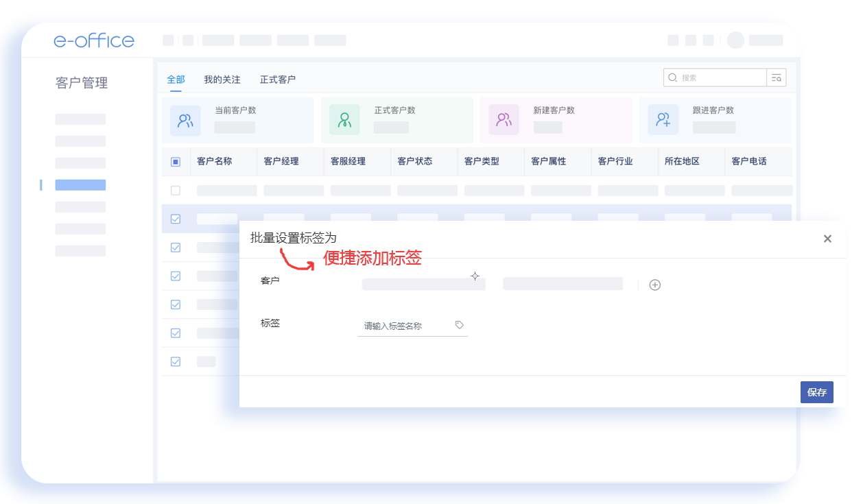Click the current customer count icon
The width and height of the screenshot is (863, 504).
185,121
